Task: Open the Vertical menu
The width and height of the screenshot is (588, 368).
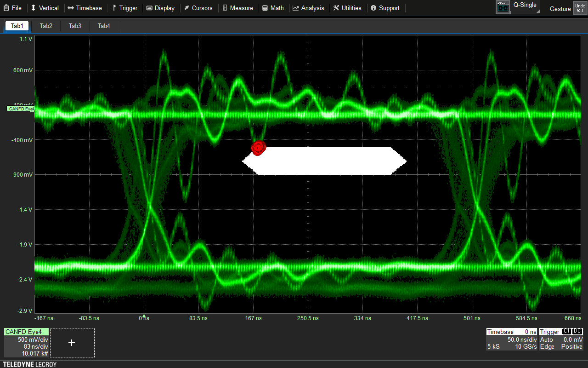Action: click(x=45, y=8)
